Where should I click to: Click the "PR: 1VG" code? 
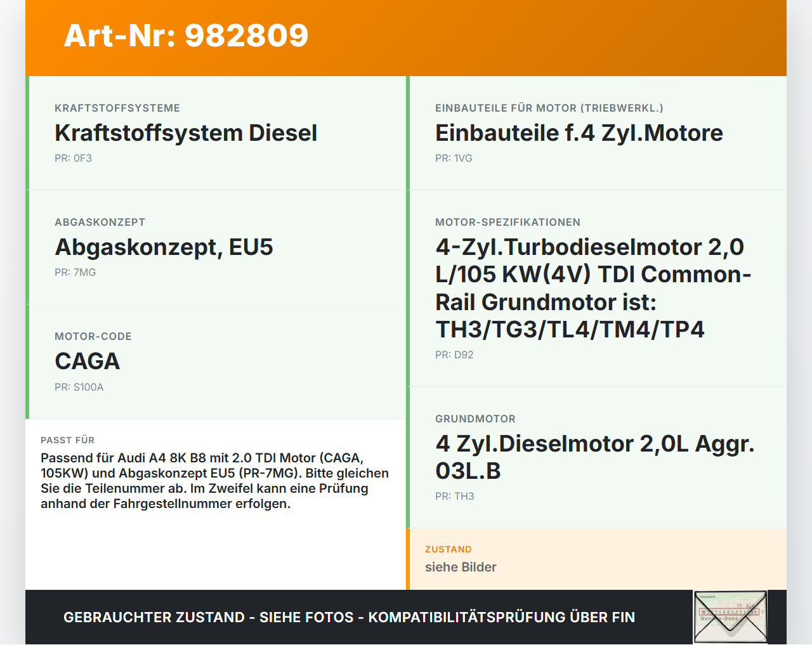pos(454,158)
